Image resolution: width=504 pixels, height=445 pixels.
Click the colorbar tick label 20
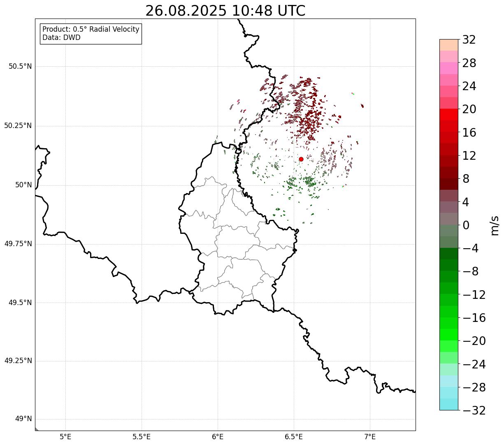[x=469, y=109]
